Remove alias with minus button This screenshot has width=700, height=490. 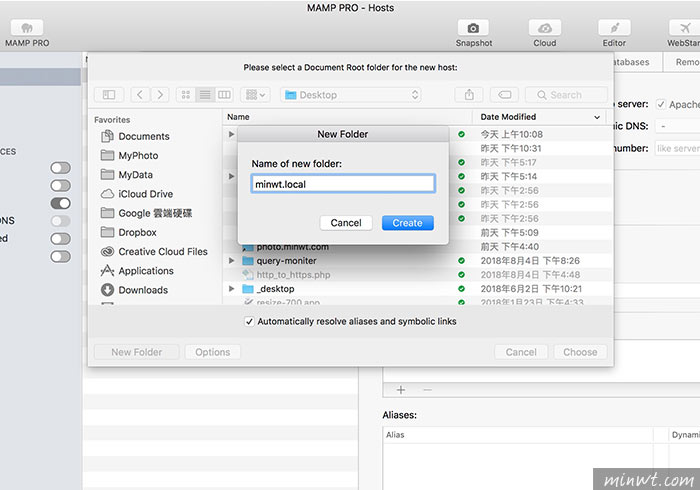(427, 390)
